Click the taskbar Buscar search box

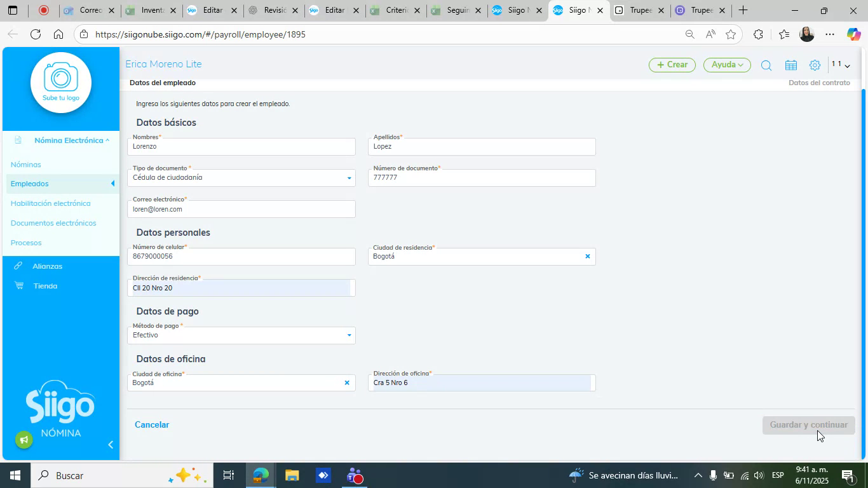(121, 475)
